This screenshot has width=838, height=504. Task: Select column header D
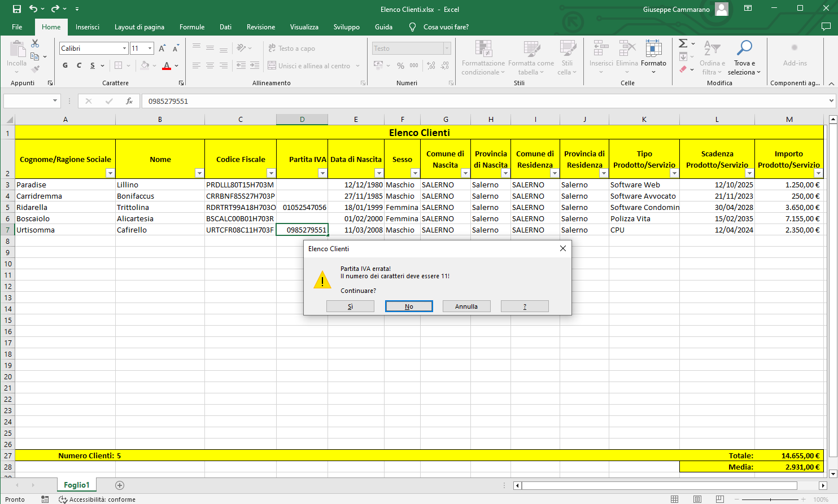point(302,119)
